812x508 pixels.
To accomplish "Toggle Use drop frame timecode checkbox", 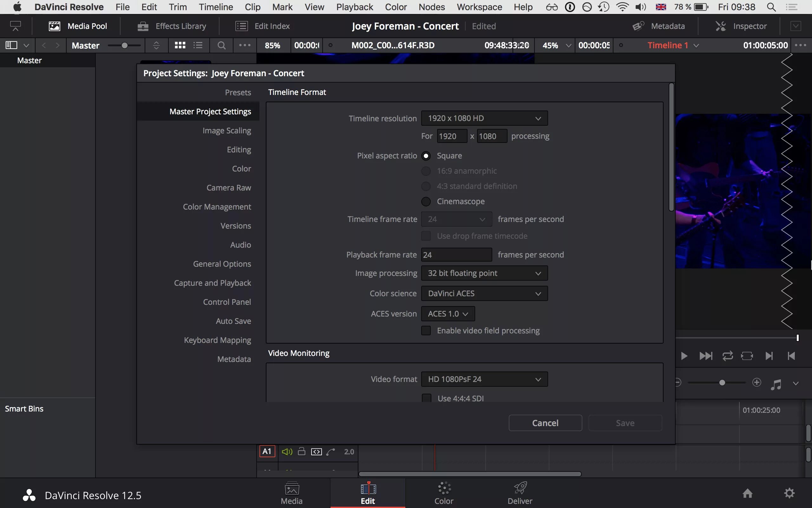I will [426, 236].
